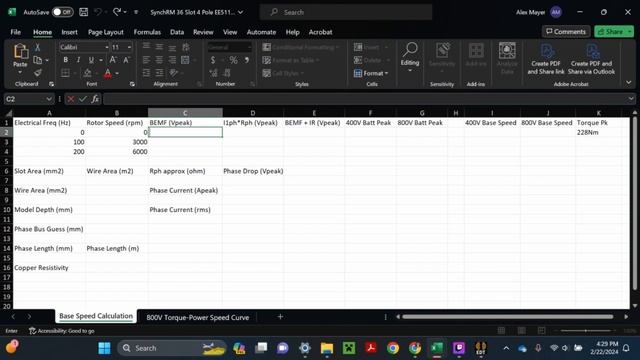Check the Accessibility: Good to go status

point(62,331)
